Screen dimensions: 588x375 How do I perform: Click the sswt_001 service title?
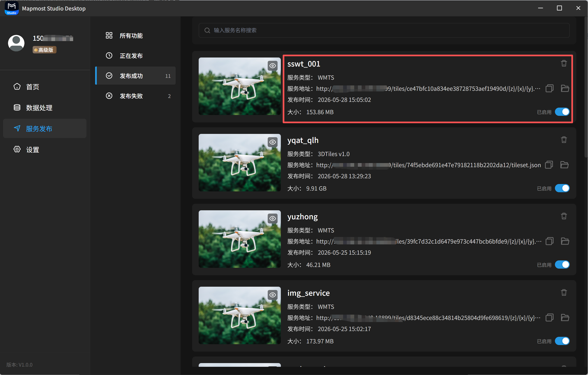303,64
